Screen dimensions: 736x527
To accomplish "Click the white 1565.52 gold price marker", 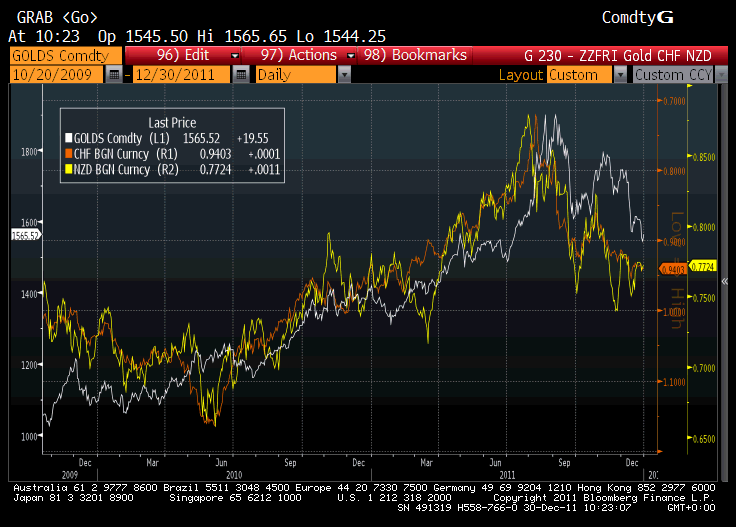I will (x=25, y=235).
